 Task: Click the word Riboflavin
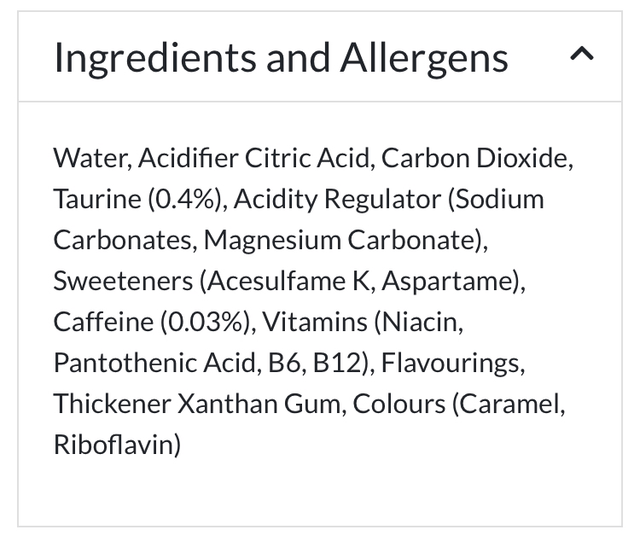pyautogui.click(x=114, y=444)
